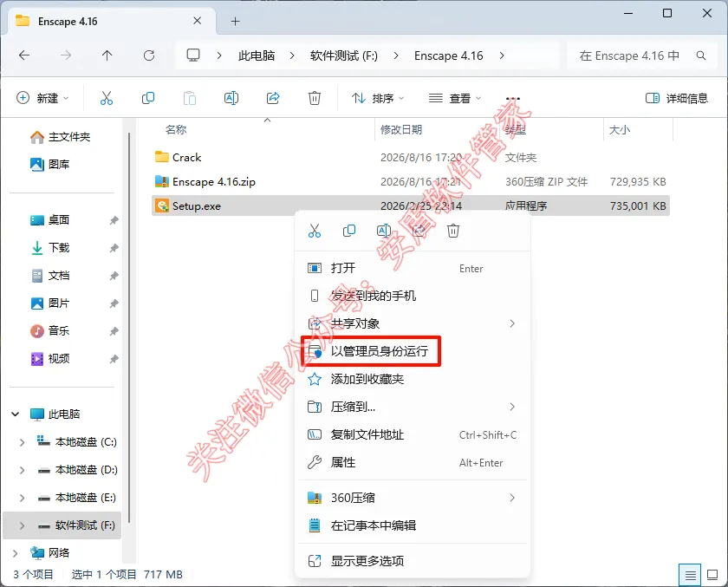Toggle the 详细信息 details pane

(677, 98)
